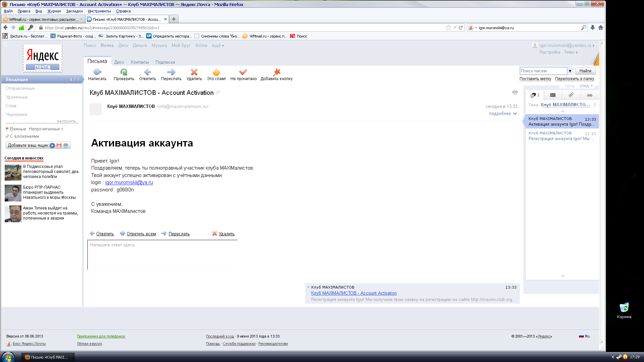Mark message with Не прочитано checkmark icon
The width and height of the screenshot is (644, 362).
coord(243,72)
